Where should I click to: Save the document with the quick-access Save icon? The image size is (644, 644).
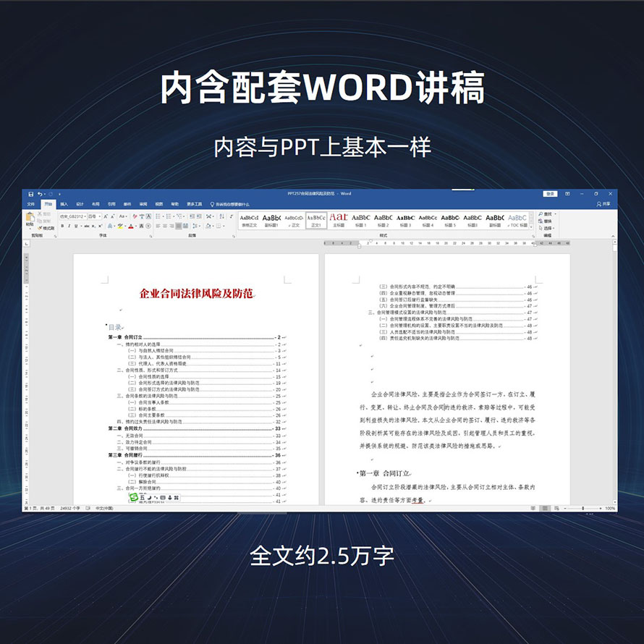coord(31,194)
